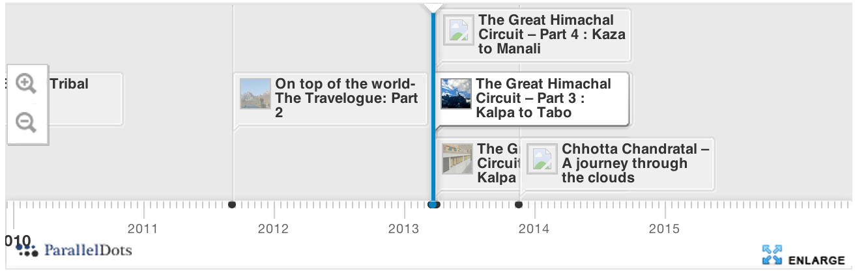The width and height of the screenshot is (868, 280).
Task: Open "Chhotta Chandratal – A journey through the clouds" title
Action: [x=635, y=163]
